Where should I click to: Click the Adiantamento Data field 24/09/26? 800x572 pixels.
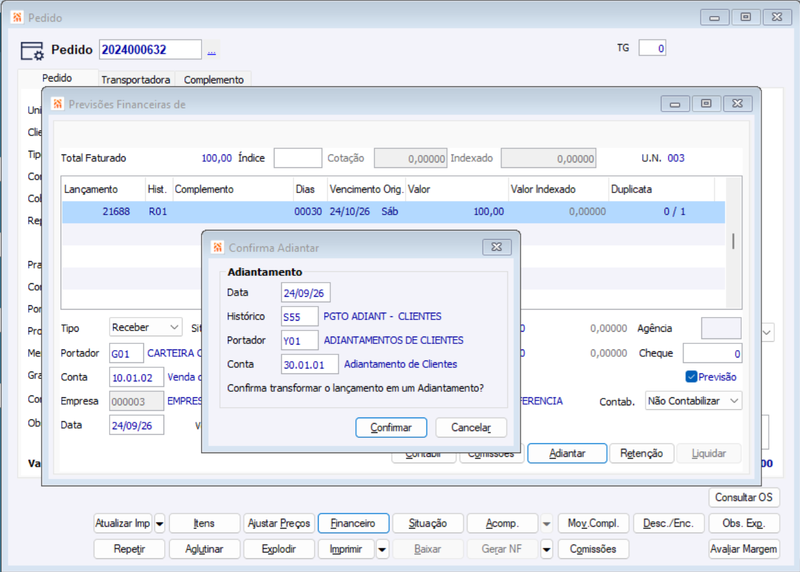306,293
